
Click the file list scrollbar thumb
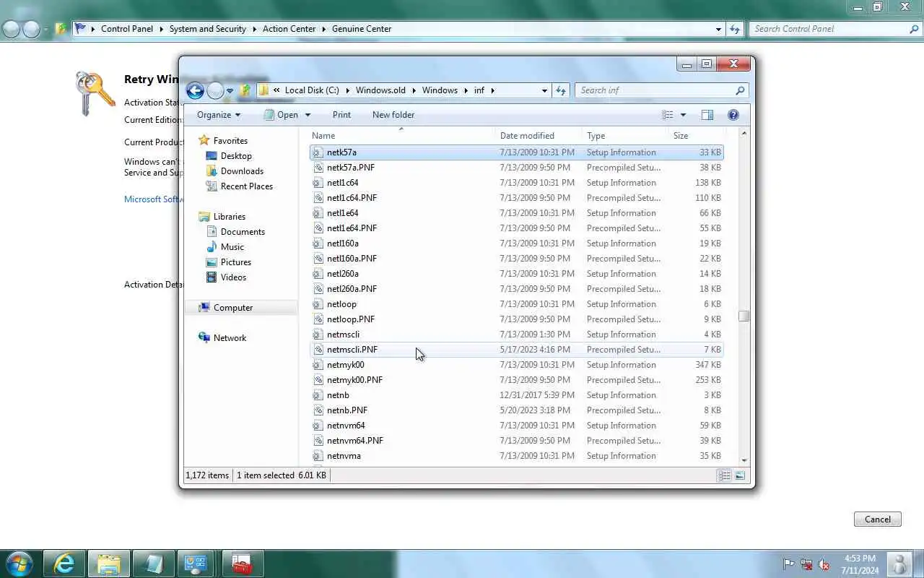(744, 316)
